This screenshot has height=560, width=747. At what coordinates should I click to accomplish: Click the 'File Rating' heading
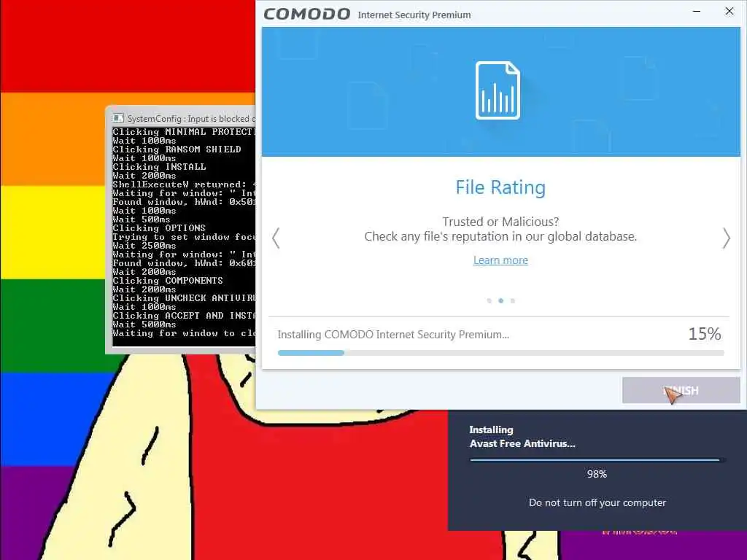click(500, 187)
